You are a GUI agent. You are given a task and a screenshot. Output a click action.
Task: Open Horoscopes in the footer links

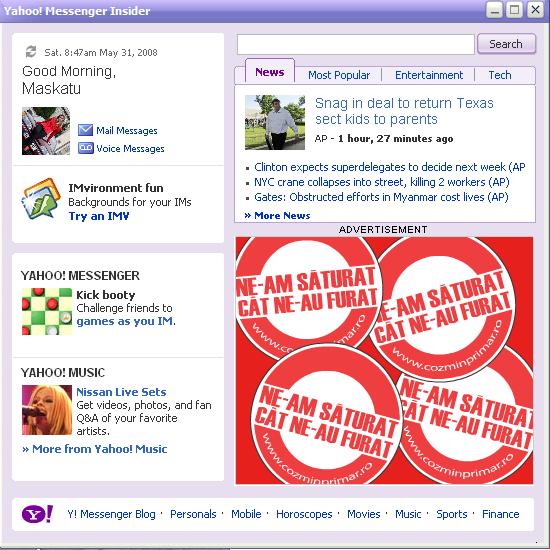[304, 514]
